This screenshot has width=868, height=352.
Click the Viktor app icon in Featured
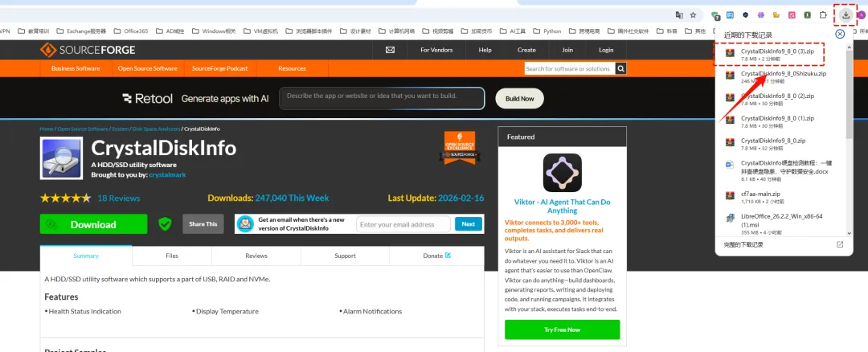tap(562, 173)
